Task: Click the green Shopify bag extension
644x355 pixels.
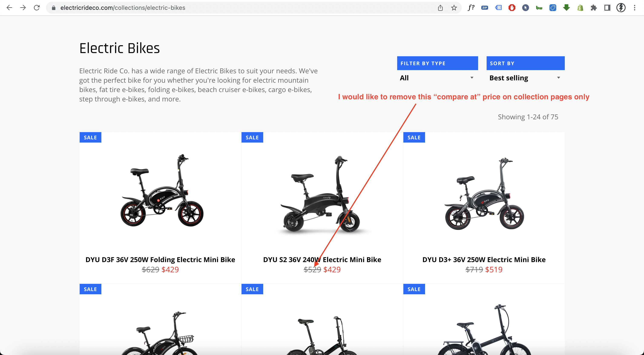Action: click(x=580, y=8)
